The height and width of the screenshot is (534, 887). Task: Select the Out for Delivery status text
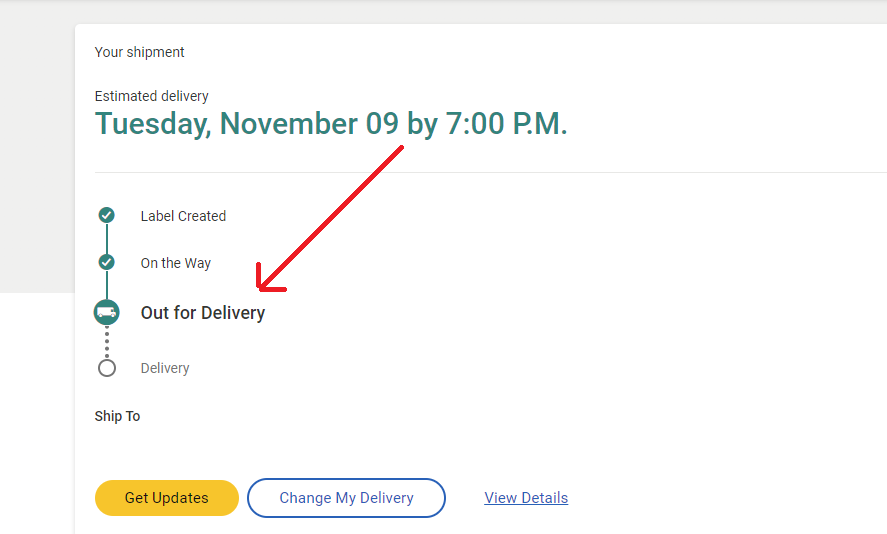tap(203, 313)
